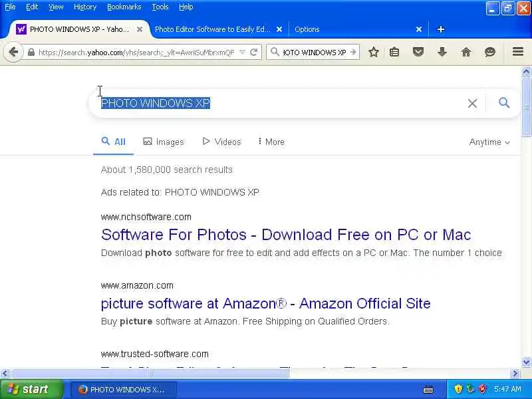Switch to the Photo Editor Software tab

(212, 29)
